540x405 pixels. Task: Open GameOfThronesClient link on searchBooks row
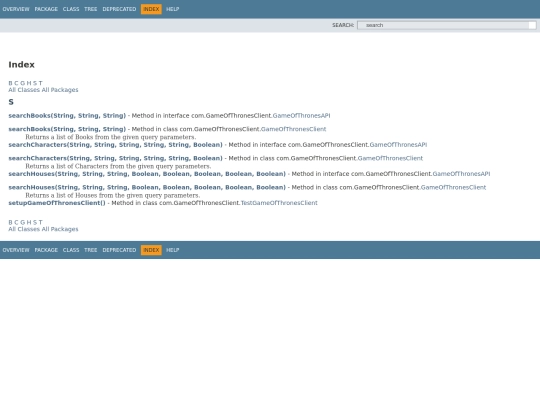click(293, 129)
